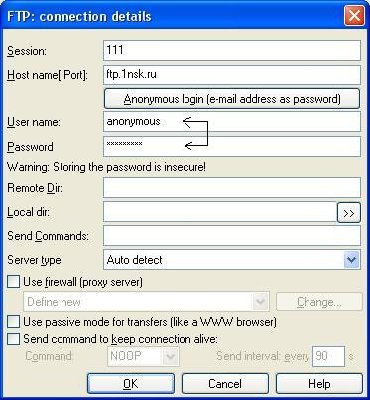Confirm settings with the OK button
The width and height of the screenshot is (370, 400).
131,384
